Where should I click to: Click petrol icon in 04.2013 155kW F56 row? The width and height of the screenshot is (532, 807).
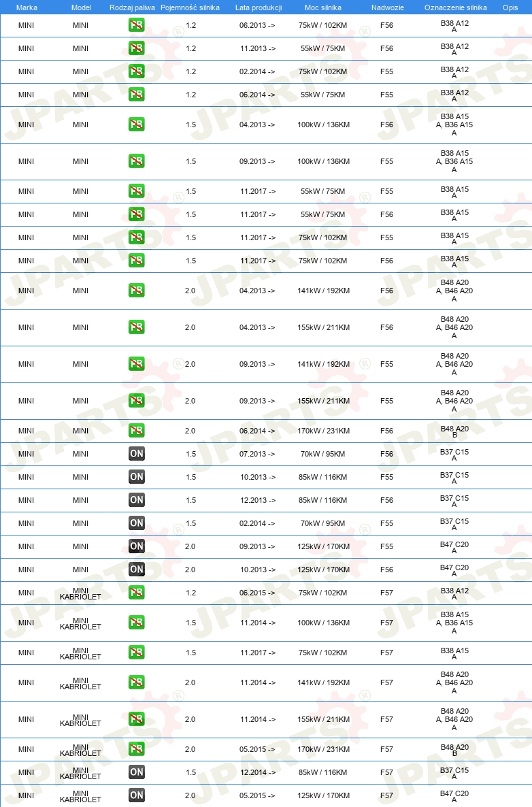point(136,327)
